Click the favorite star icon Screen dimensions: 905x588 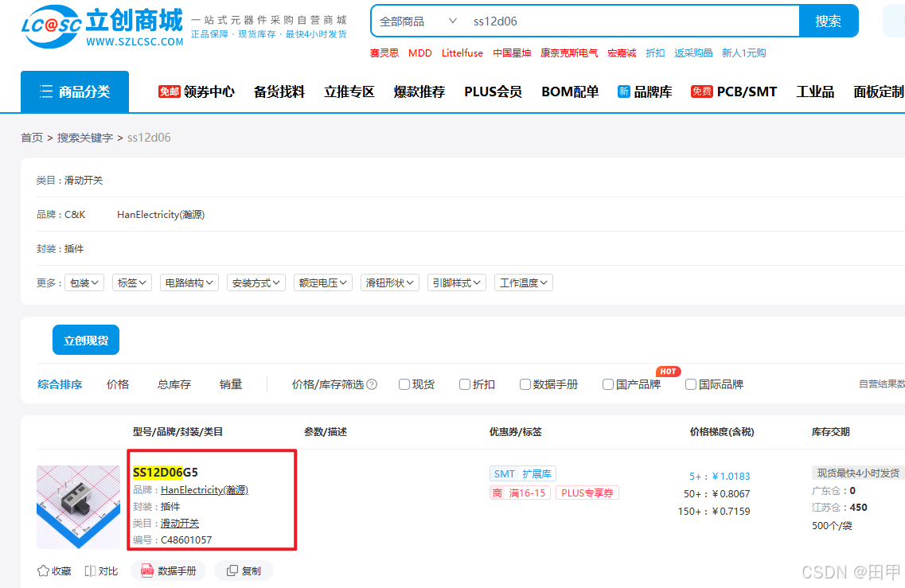tap(43, 570)
